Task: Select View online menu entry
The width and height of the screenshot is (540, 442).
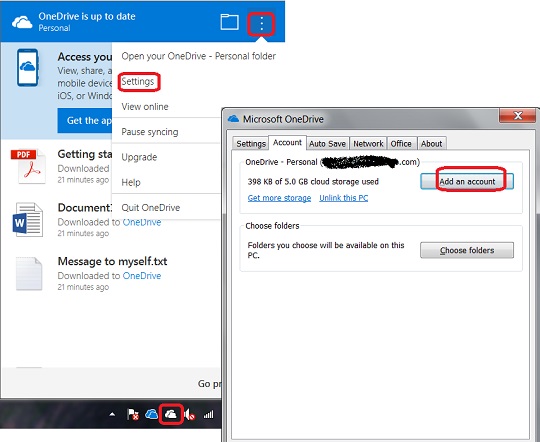Action: click(x=145, y=107)
